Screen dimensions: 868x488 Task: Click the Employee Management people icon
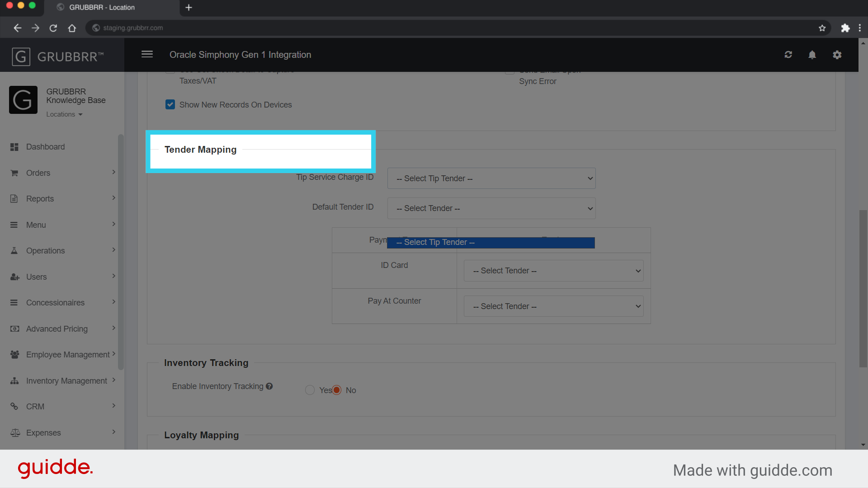pyautogui.click(x=15, y=355)
